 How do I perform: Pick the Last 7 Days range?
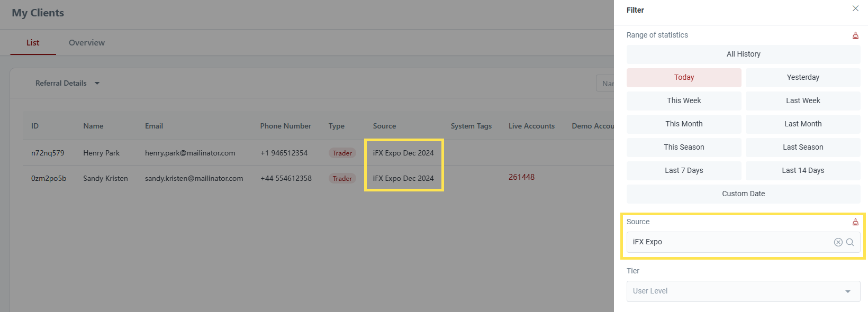684,170
